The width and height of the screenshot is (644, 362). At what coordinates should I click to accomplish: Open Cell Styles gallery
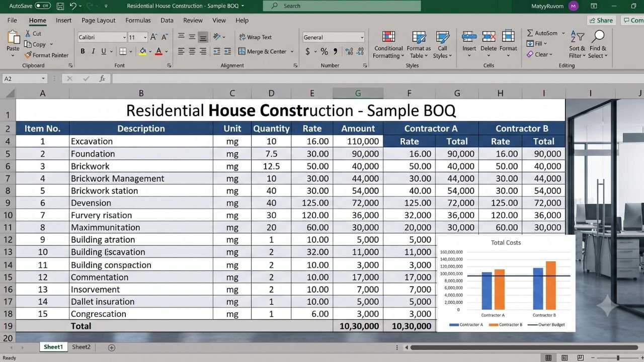442,45
